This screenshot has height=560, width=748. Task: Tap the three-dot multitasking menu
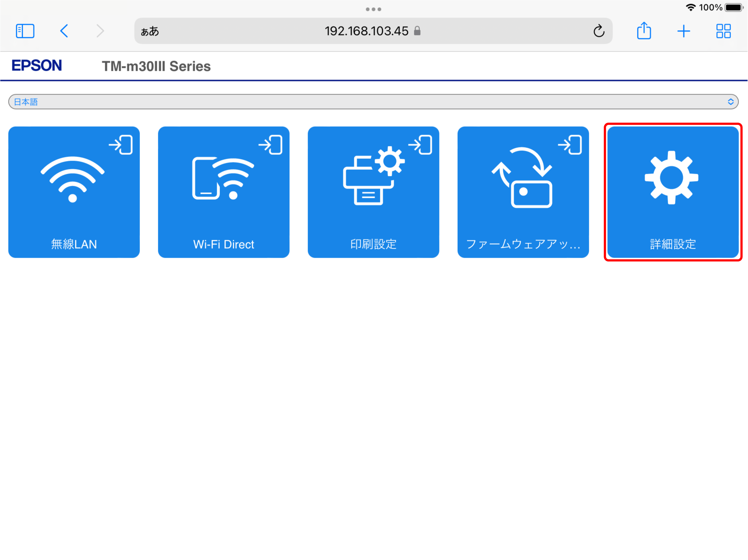(373, 9)
